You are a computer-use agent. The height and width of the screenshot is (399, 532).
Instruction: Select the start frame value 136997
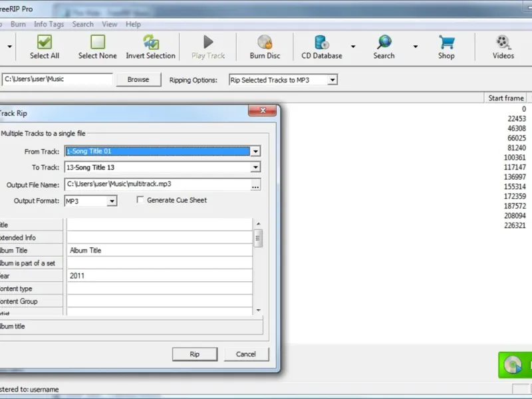point(515,177)
